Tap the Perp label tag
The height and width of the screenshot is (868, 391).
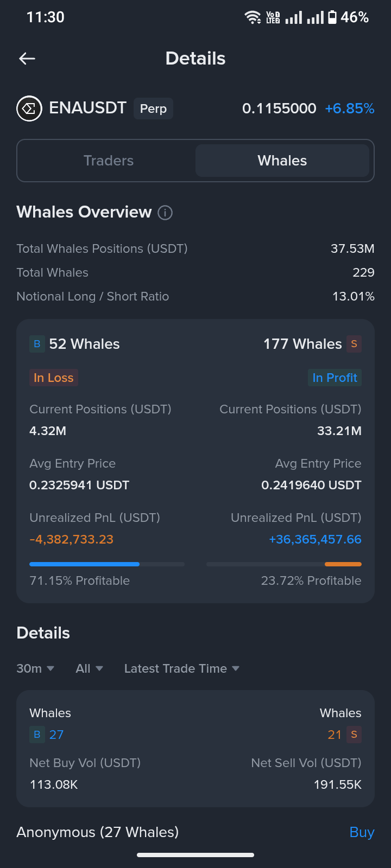point(153,108)
